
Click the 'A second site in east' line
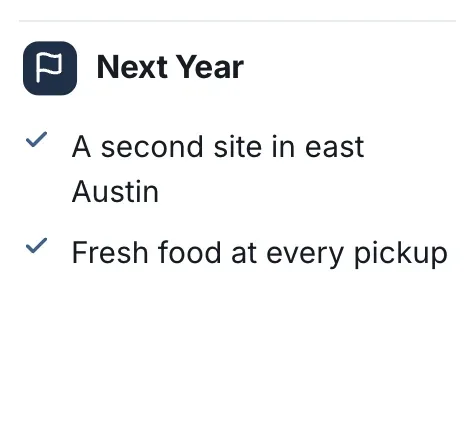(x=218, y=147)
